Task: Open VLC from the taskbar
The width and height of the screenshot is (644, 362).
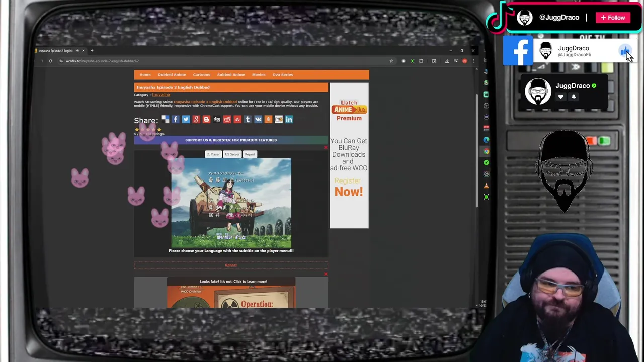Action: [486, 186]
